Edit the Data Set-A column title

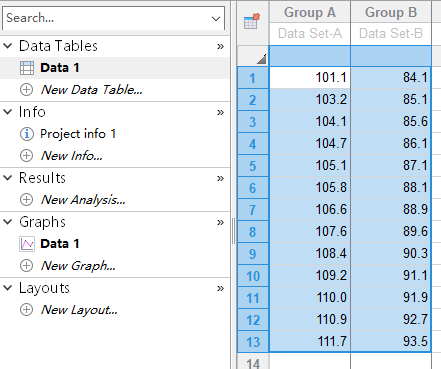[310, 34]
